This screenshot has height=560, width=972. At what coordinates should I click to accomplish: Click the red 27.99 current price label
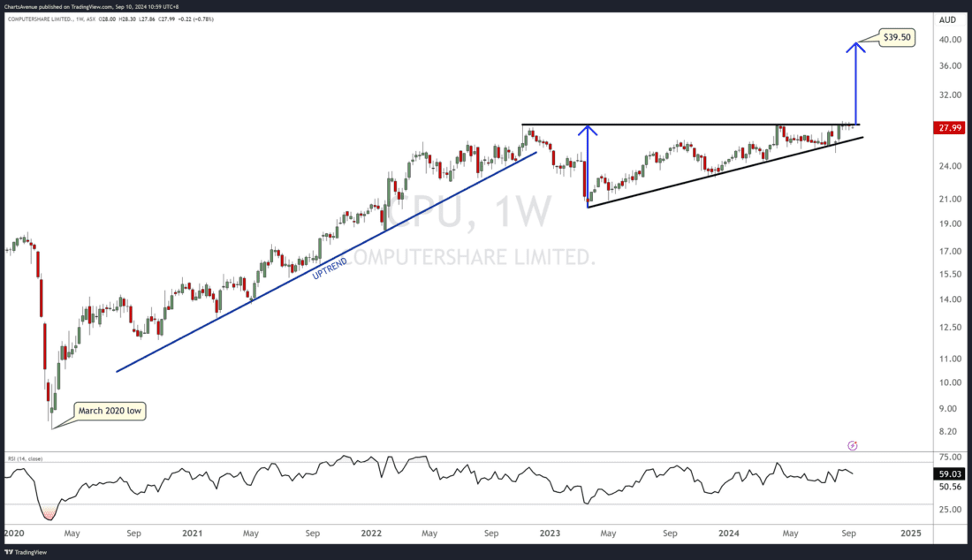click(950, 127)
